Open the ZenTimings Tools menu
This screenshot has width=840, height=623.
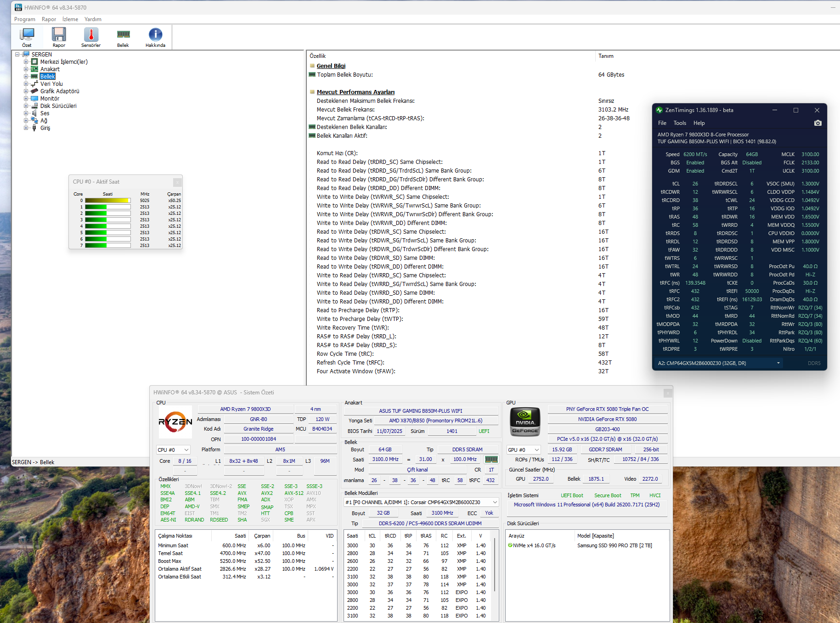680,123
